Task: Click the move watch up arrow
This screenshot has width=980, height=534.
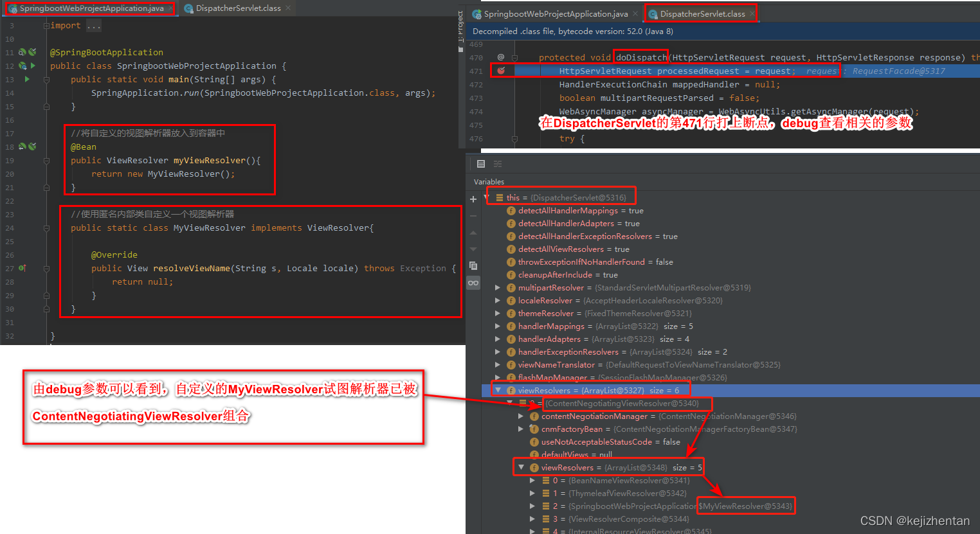Action: [473, 233]
